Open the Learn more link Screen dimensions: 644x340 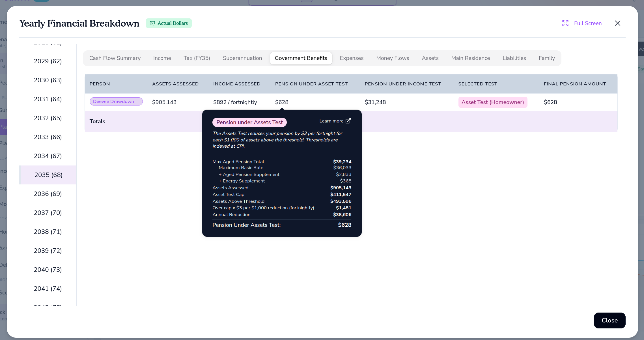click(331, 121)
